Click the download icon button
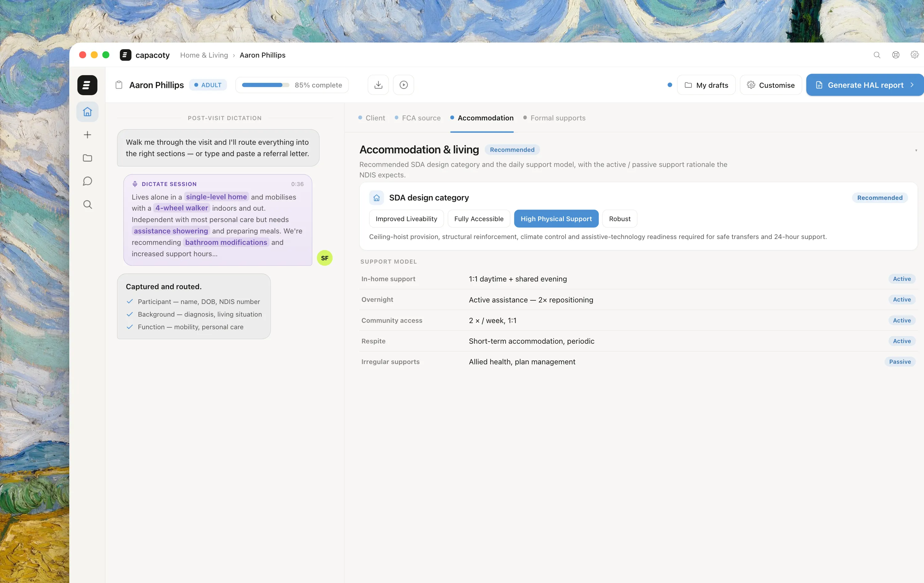924x583 pixels. tap(378, 85)
